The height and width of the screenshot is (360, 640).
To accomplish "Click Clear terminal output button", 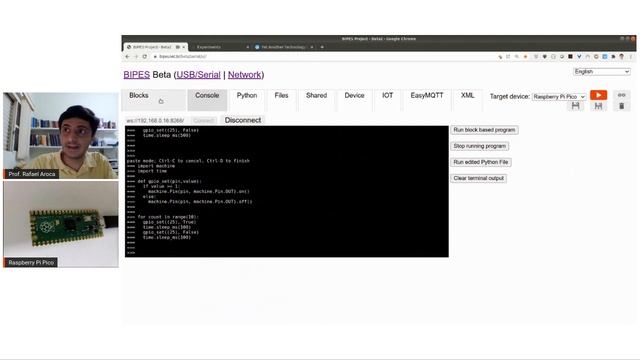I will [x=478, y=178].
